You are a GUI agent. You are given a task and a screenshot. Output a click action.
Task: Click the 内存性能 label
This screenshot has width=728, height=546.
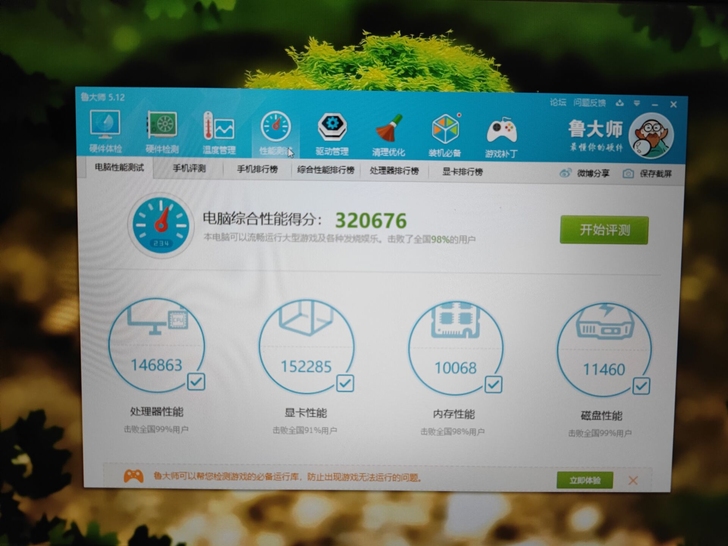point(454,414)
